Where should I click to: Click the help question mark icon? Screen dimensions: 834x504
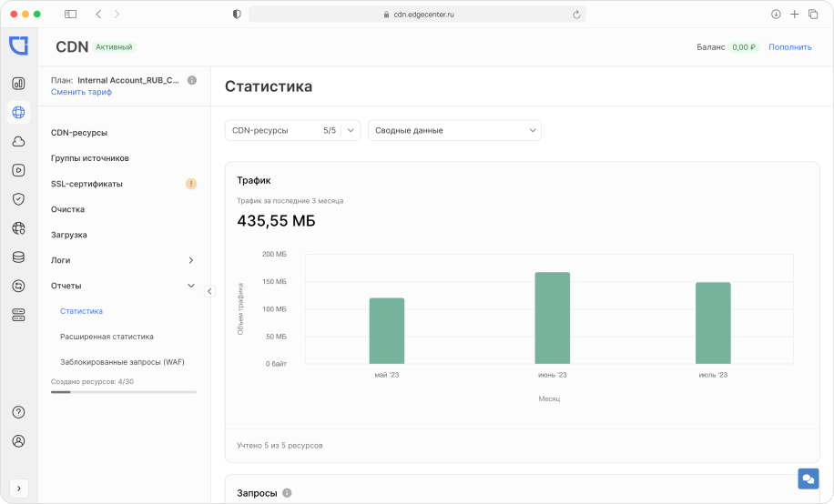coord(18,412)
